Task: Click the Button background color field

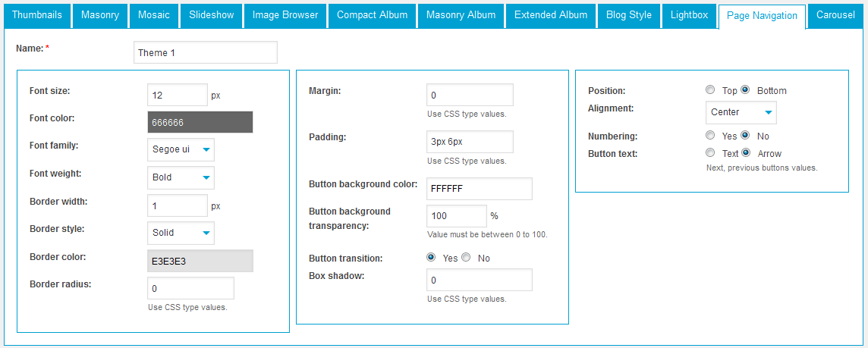Action: [x=479, y=189]
